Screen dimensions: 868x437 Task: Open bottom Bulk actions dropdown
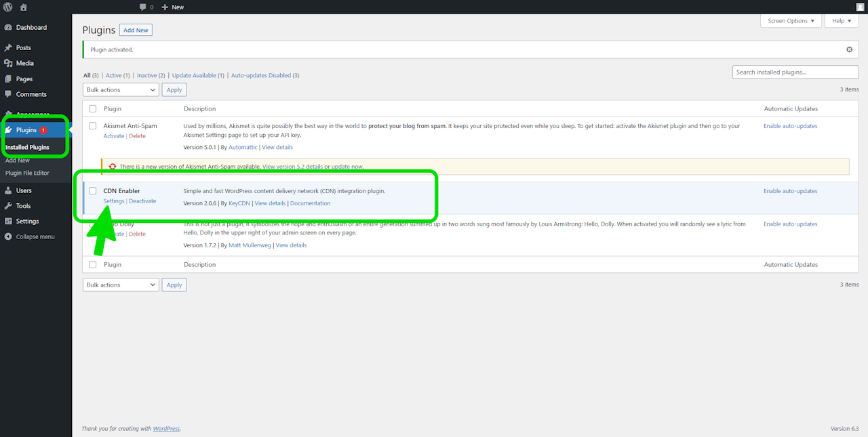pos(121,285)
